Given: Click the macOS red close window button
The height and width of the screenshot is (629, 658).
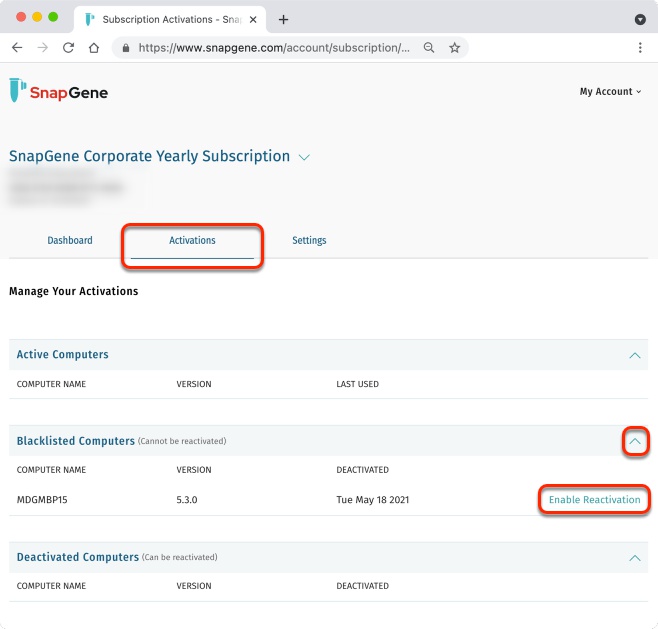Looking at the screenshot, I should pos(21,17).
